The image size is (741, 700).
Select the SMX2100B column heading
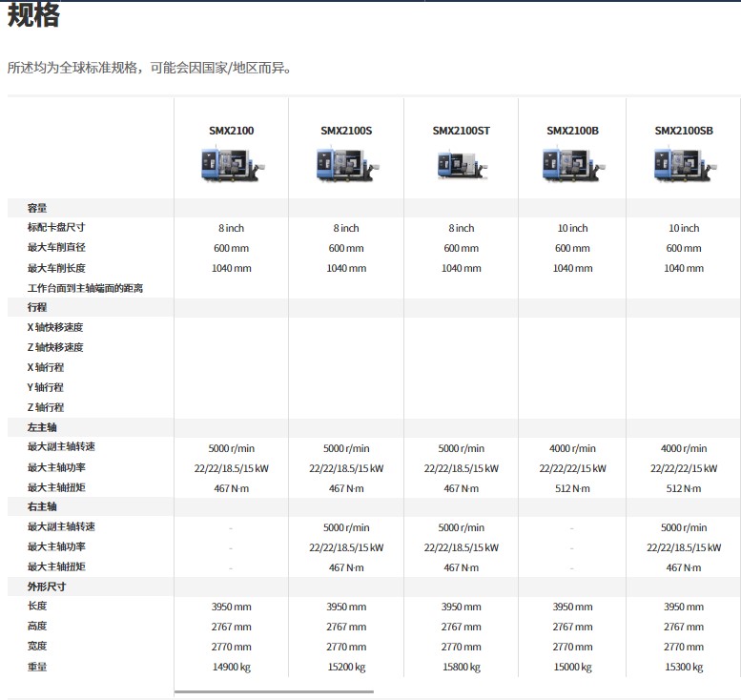573,131
